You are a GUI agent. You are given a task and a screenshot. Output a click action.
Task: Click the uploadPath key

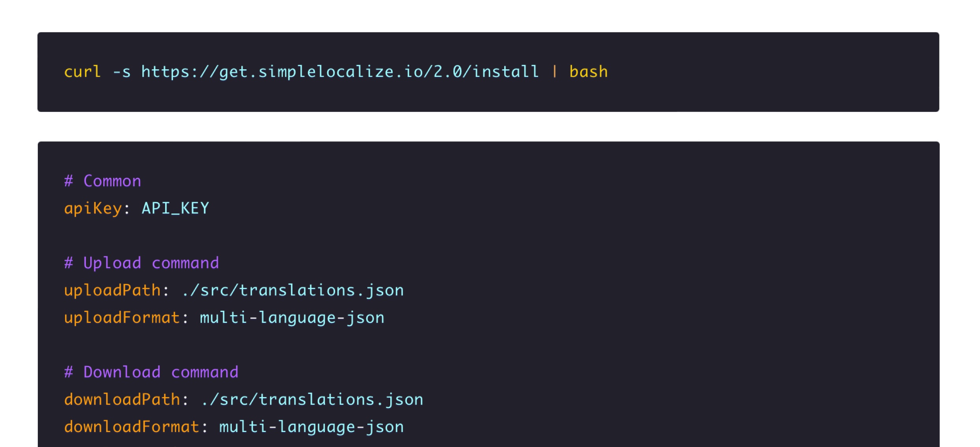coord(112,290)
